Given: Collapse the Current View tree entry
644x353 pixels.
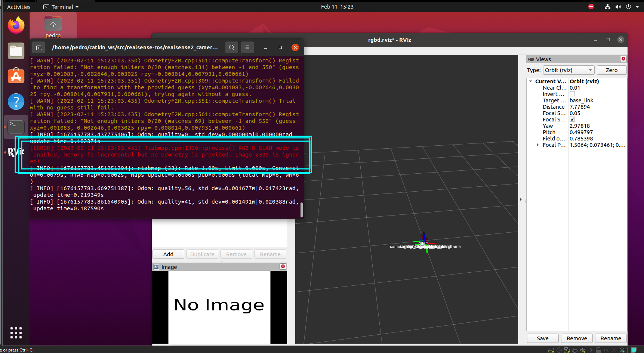Looking at the screenshot, I should point(530,81).
